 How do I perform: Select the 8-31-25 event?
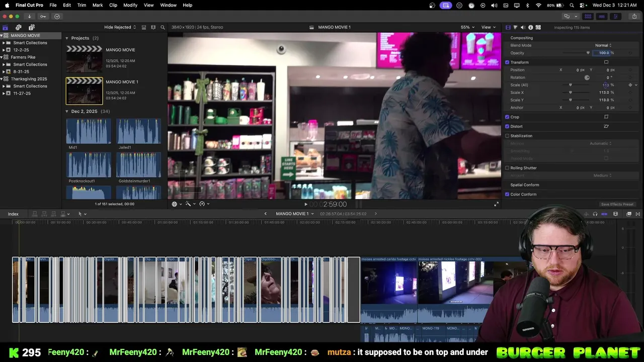coord(21,72)
